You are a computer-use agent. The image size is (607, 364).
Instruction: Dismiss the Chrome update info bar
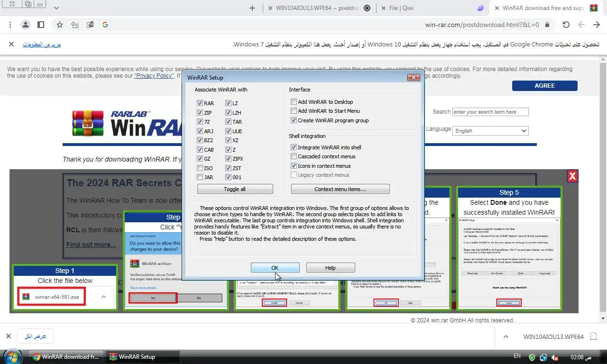(11, 44)
